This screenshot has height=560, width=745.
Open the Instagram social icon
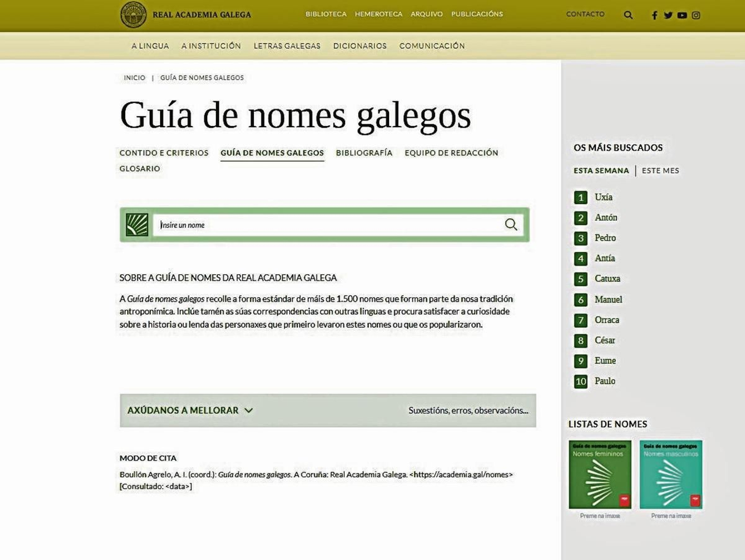696,15
